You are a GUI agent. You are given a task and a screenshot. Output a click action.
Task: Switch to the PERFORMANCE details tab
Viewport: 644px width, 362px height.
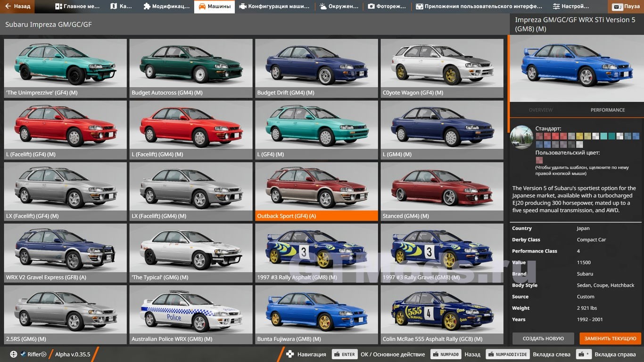coord(608,110)
